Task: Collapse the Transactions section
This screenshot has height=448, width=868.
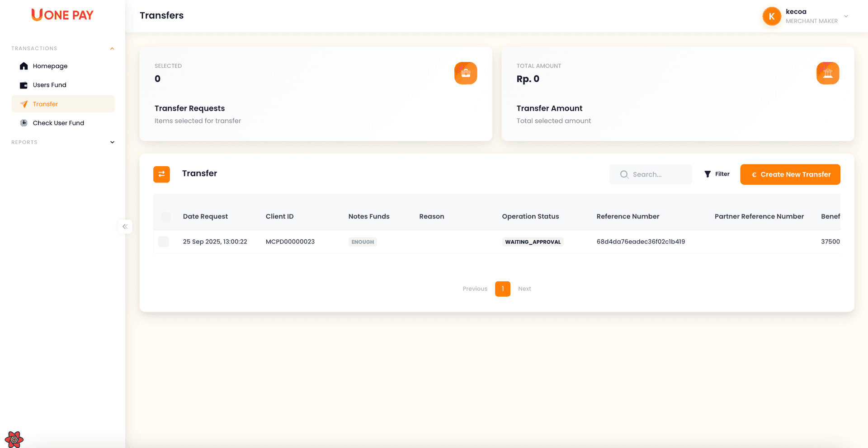Action: coord(112,48)
